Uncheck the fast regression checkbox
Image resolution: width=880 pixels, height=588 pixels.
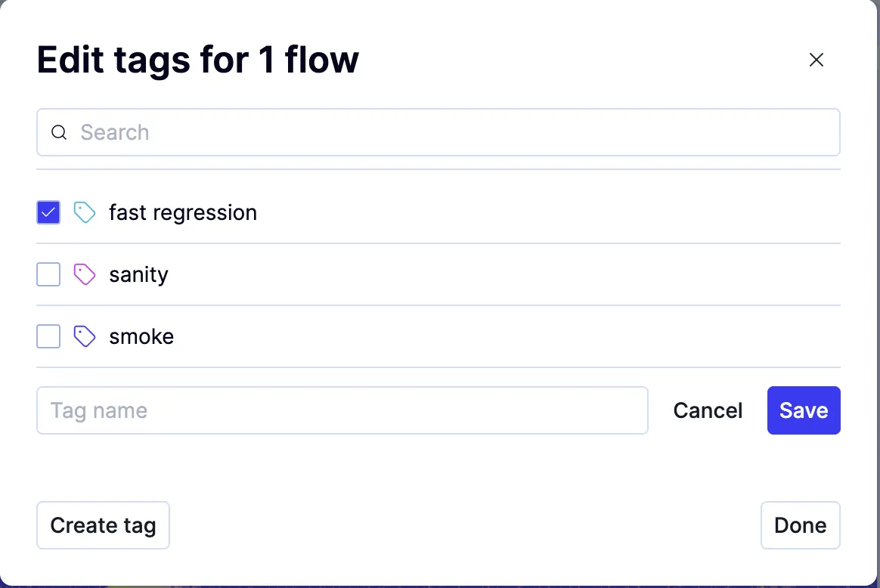[48, 212]
